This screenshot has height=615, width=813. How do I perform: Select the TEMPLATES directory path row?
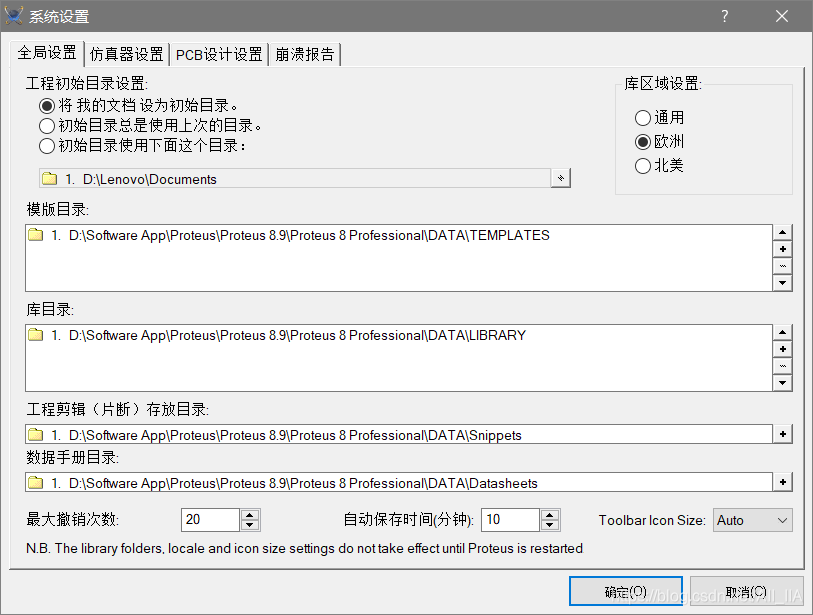pos(399,235)
